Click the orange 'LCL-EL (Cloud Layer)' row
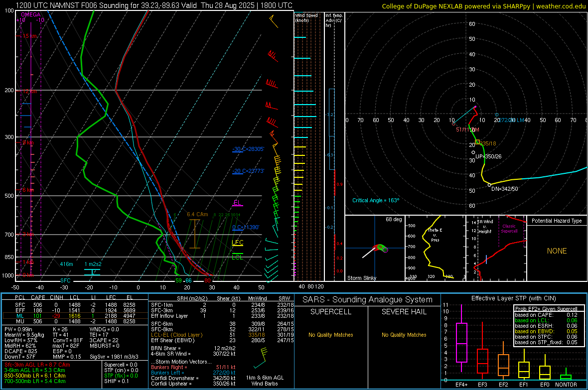The width and height of the screenshot is (588, 390). tap(222, 335)
